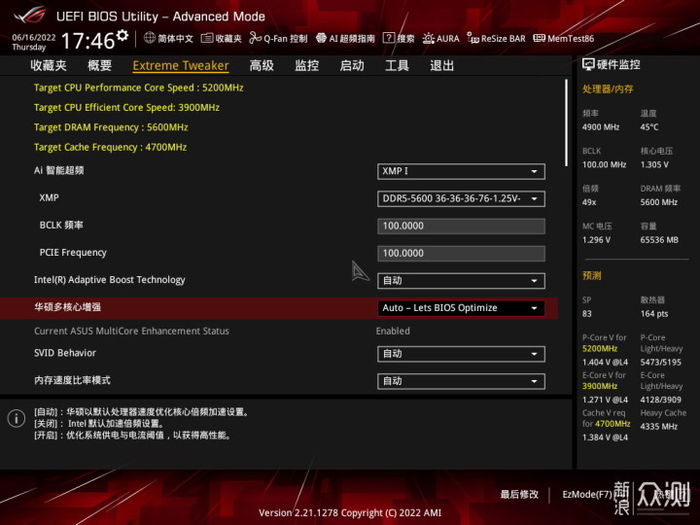Click the 06/16/2022 Thursday date

34,42
